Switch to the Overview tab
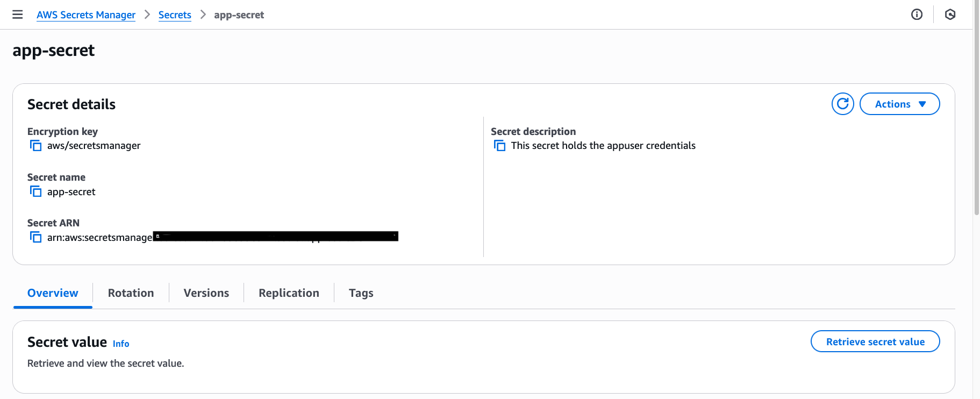980x399 pixels. point(53,293)
